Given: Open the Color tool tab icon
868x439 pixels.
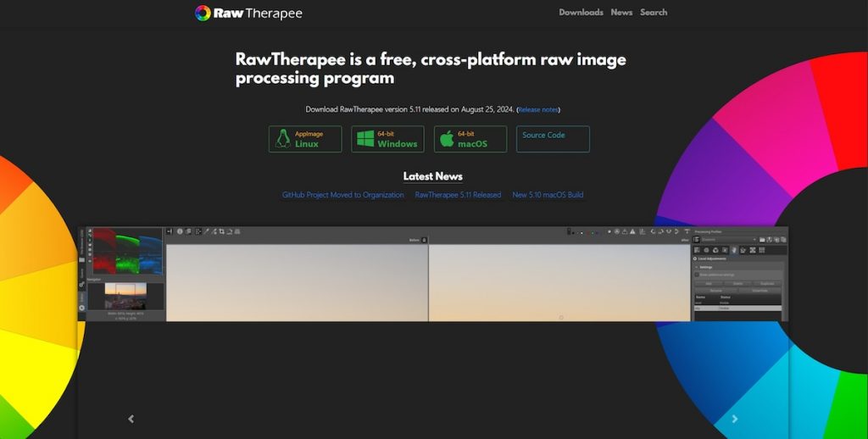Looking at the screenshot, I should pos(715,250).
